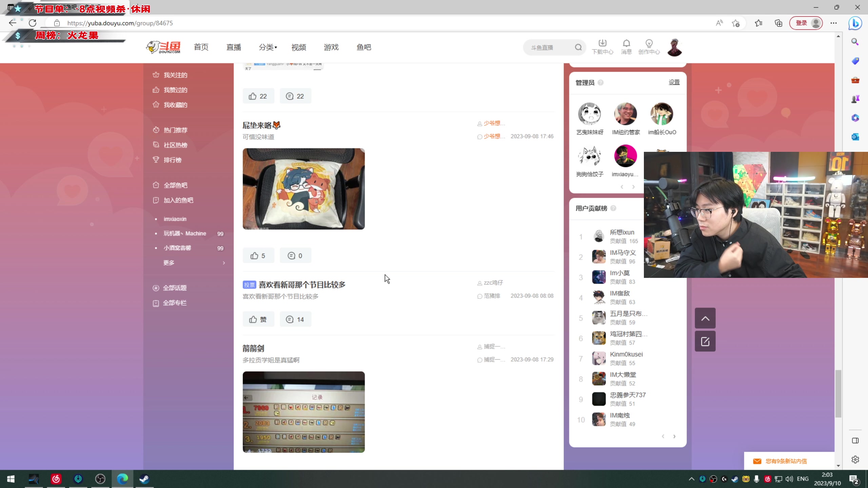Open the 创作中心 creator center icon

coord(648,47)
